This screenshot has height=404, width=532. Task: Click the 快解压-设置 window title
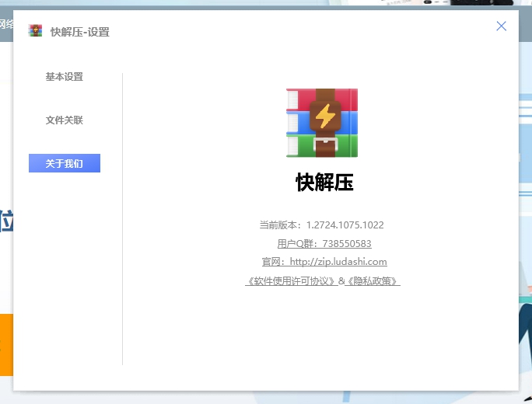coord(80,32)
